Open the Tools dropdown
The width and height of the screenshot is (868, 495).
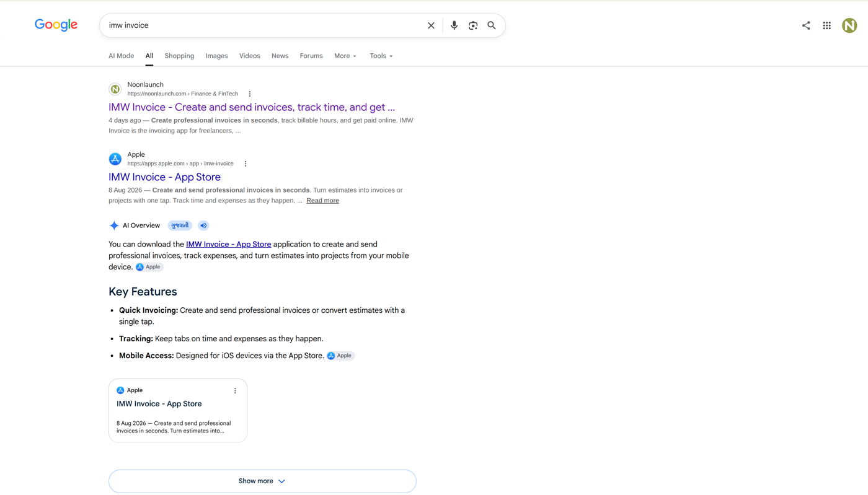(381, 56)
